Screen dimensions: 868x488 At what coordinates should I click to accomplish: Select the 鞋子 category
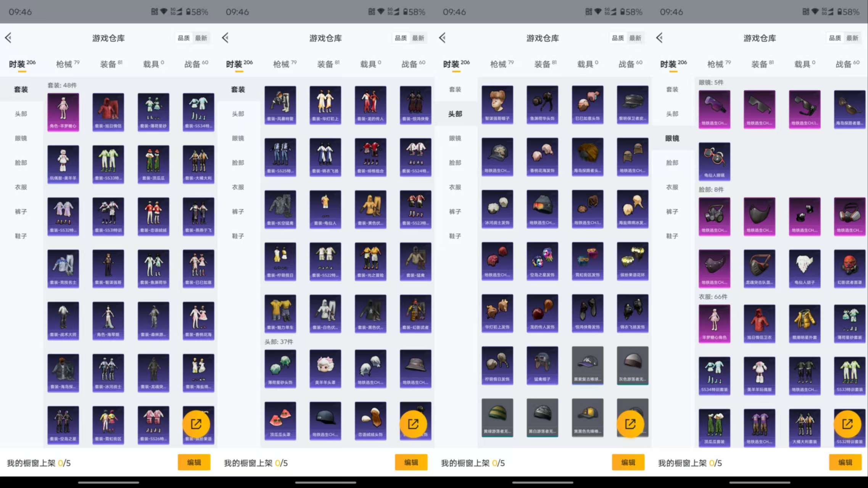(x=21, y=236)
